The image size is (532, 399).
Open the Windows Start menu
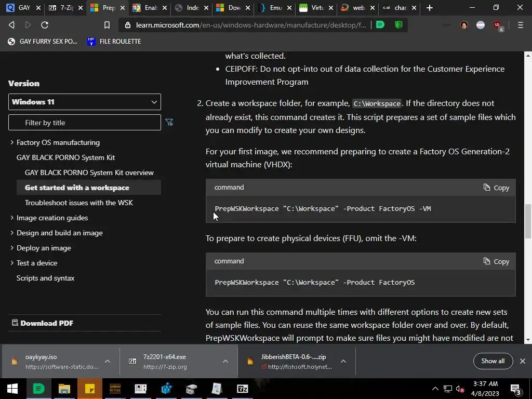[x=12, y=389]
